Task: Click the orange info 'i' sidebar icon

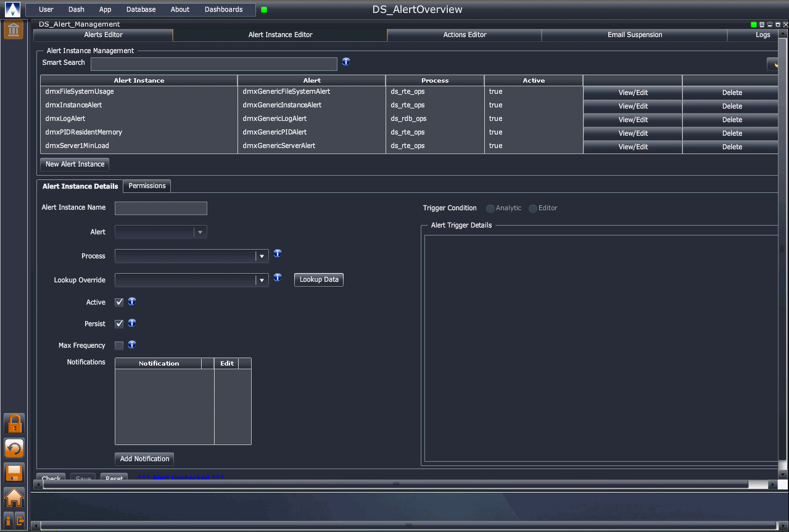Action: (8, 520)
